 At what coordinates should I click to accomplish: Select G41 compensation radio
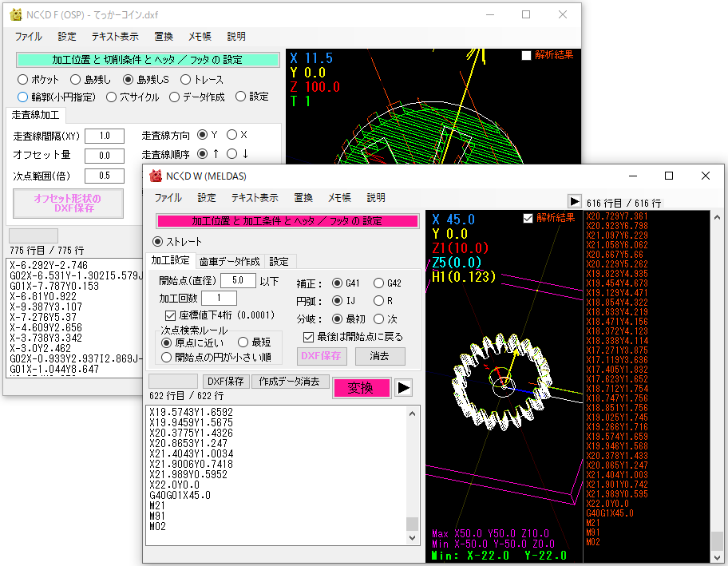click(337, 283)
